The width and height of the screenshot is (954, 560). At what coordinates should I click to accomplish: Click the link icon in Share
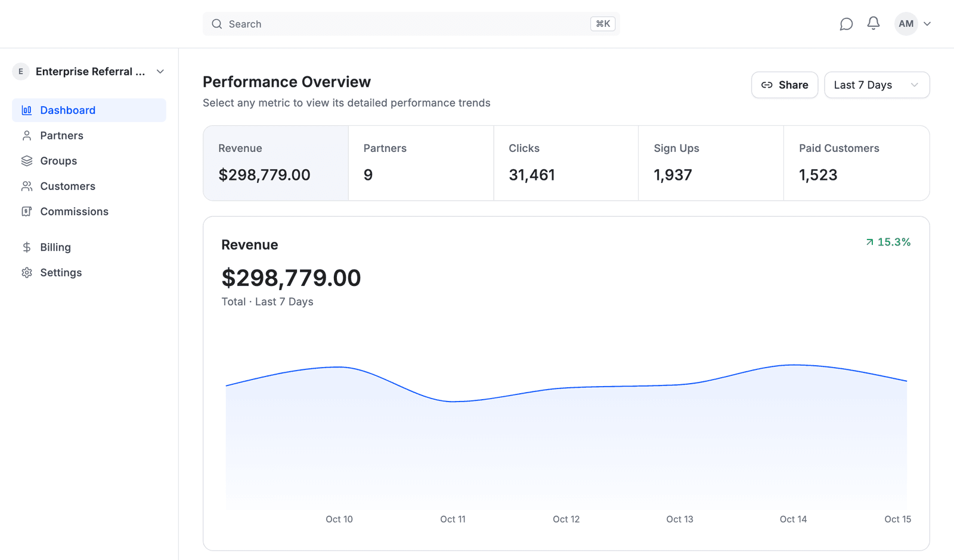[767, 85]
